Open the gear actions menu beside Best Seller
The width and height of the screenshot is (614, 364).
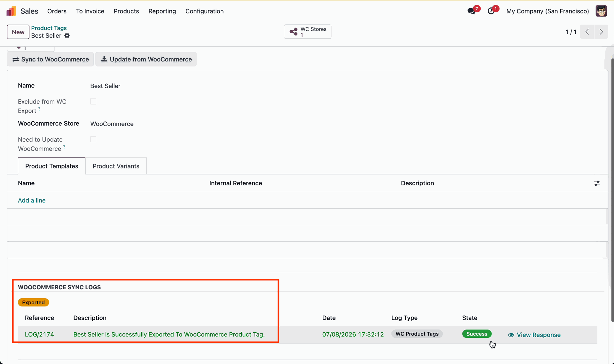(x=67, y=36)
